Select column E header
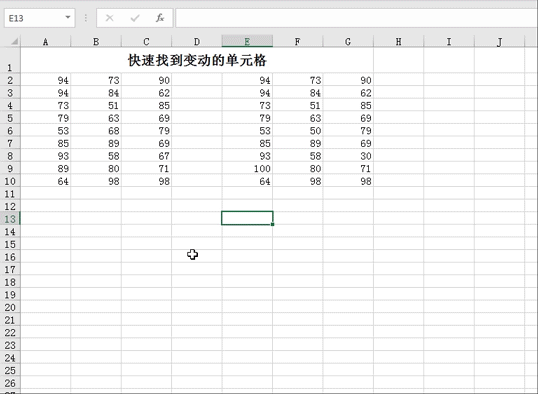The image size is (538, 394). click(247, 42)
